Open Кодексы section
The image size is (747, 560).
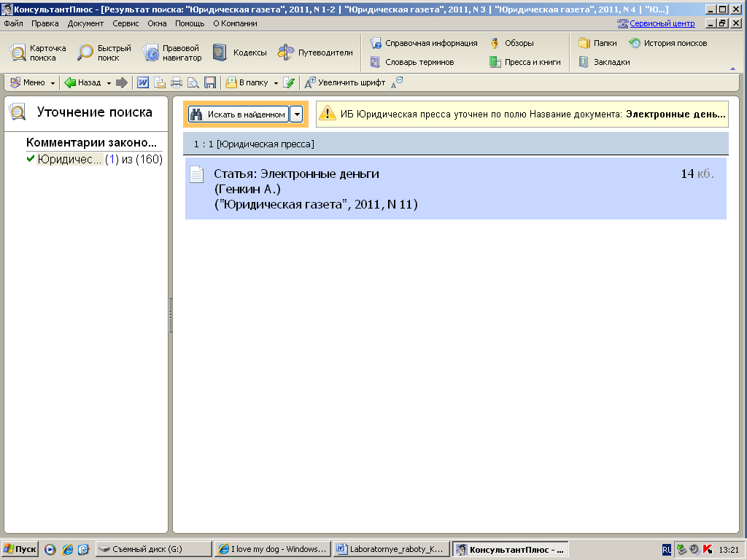[x=239, y=52]
